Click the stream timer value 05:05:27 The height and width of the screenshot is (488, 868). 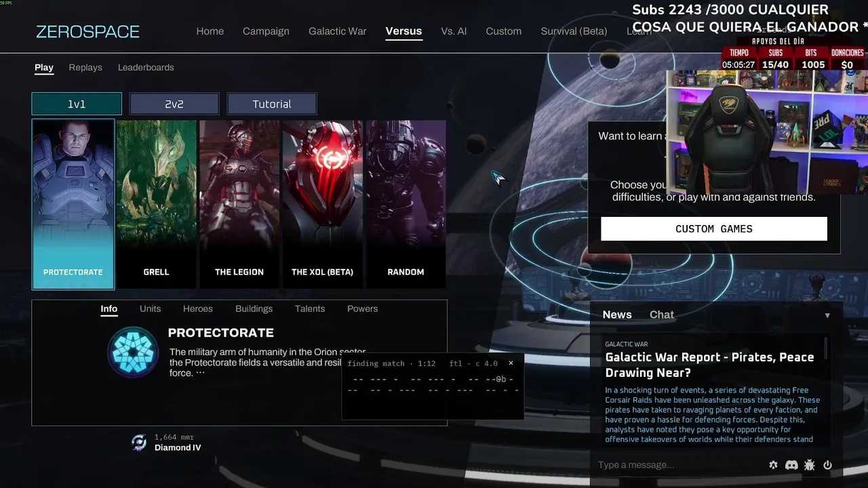(x=738, y=65)
